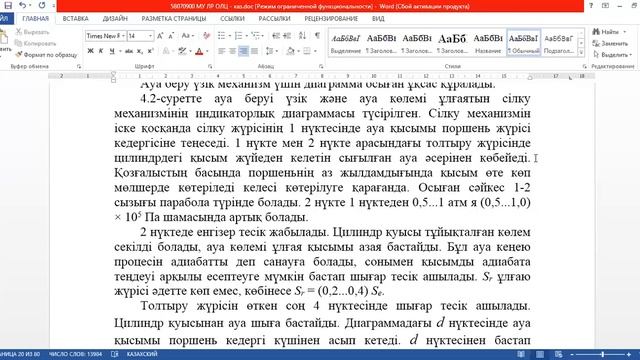Align text left
The width and height of the screenshot is (640, 360).
pos(222,51)
